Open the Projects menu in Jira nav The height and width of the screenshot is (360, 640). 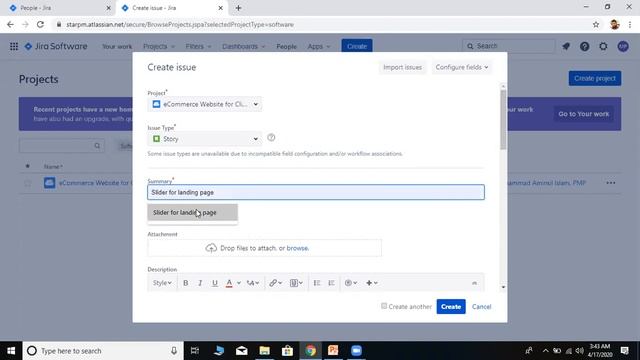[159, 47]
